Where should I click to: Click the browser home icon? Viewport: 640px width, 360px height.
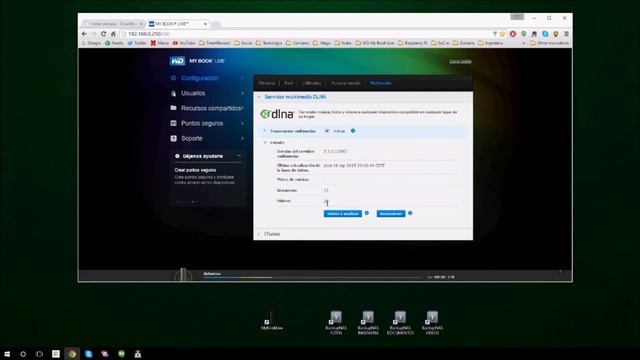click(x=113, y=34)
